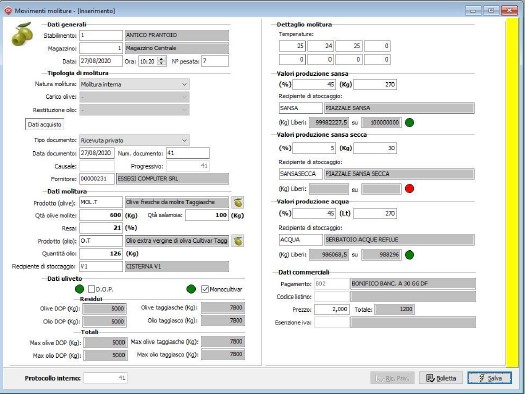
Task: Click the disabled Ric. Priv. button
Action: tap(392, 378)
